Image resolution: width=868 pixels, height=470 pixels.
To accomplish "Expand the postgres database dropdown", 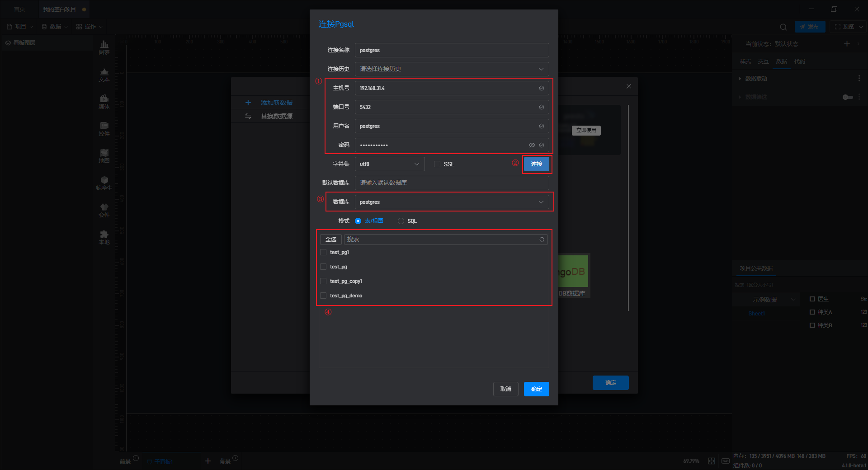I will [x=452, y=202].
